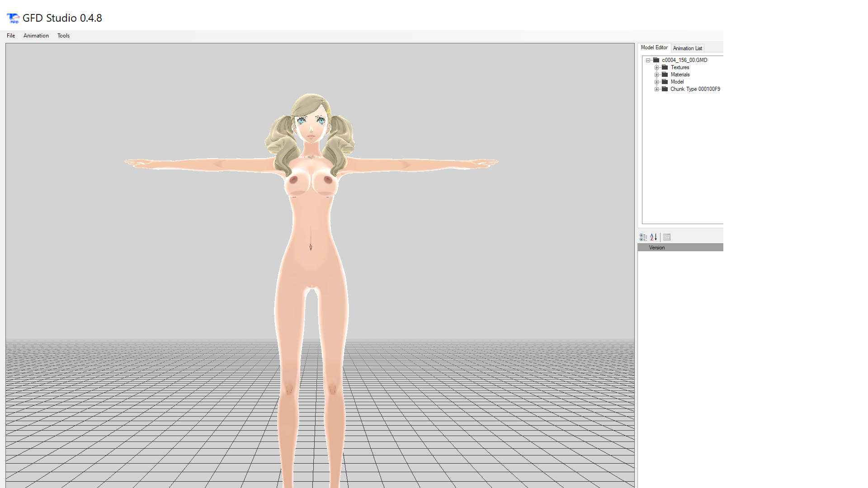Click the folder icon beside Model
This screenshot has width=868, height=488.
(665, 81)
